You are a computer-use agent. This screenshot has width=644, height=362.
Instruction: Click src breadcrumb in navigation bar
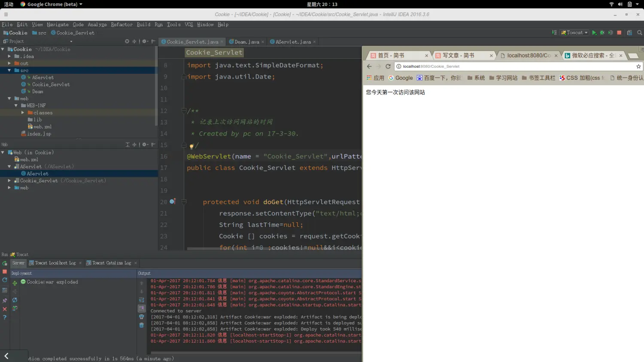coord(39,33)
